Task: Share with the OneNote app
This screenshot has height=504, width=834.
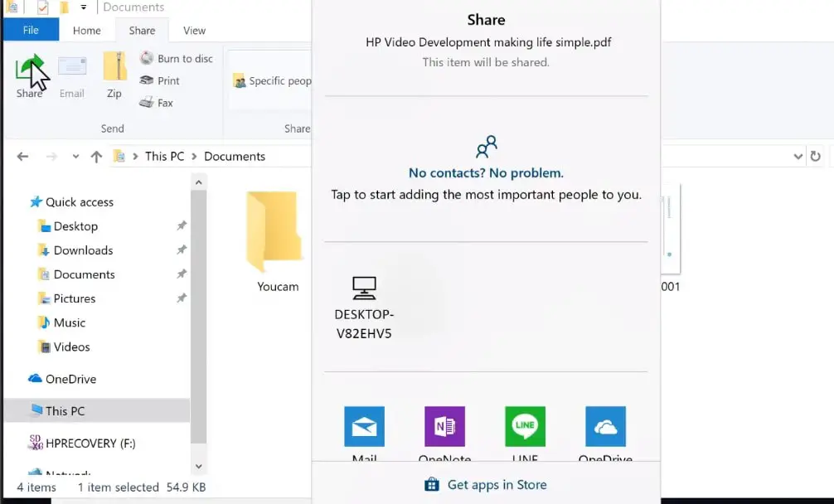Action: pyautogui.click(x=444, y=434)
